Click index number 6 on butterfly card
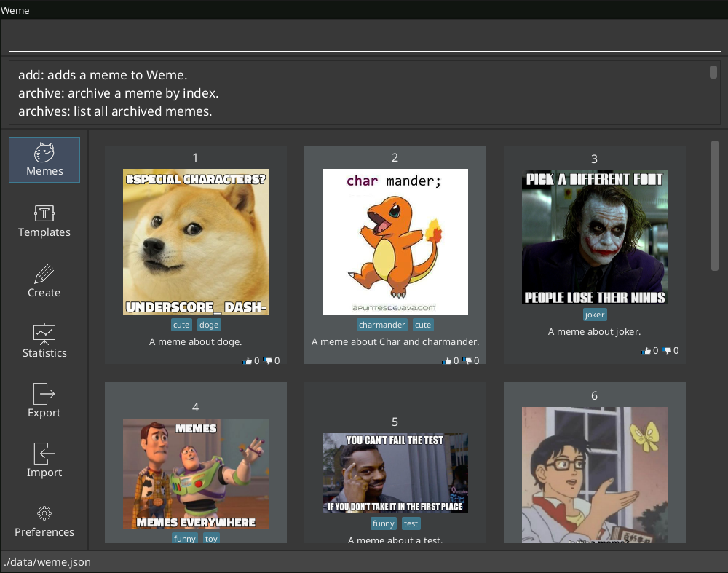 click(x=594, y=395)
